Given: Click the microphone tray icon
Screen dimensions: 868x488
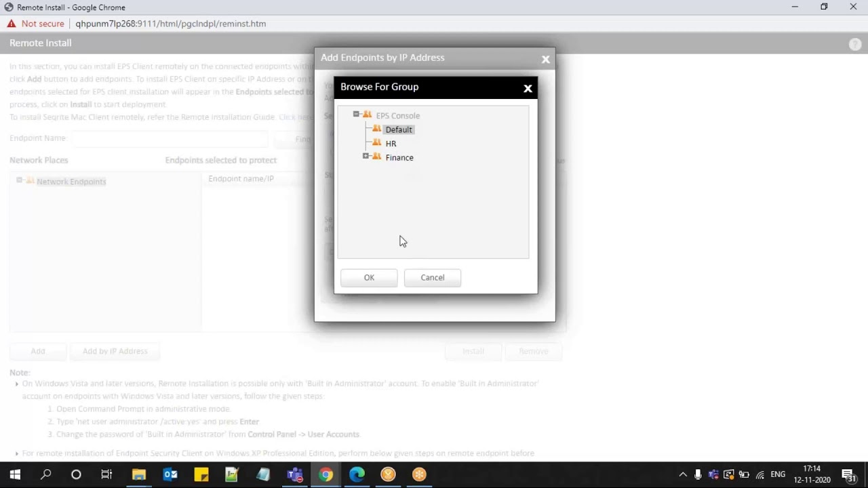Looking at the screenshot, I should tap(698, 474).
